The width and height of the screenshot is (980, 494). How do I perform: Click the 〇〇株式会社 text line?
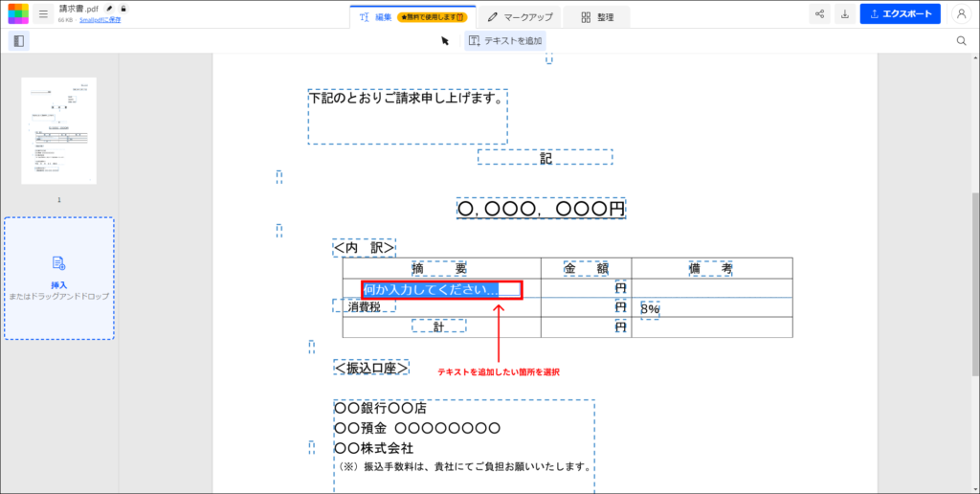(x=374, y=448)
